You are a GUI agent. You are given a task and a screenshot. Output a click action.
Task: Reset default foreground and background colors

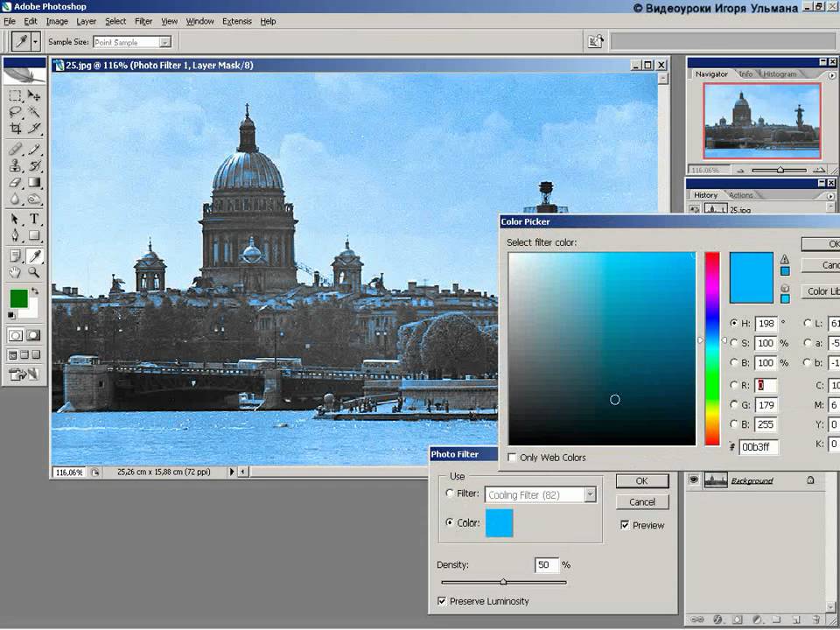(11, 316)
